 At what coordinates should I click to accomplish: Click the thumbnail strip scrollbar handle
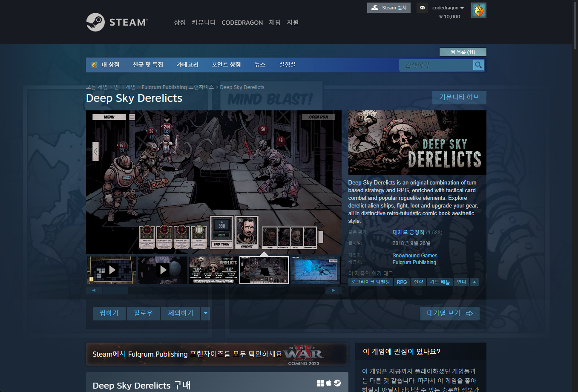pyautogui.click(x=115, y=290)
